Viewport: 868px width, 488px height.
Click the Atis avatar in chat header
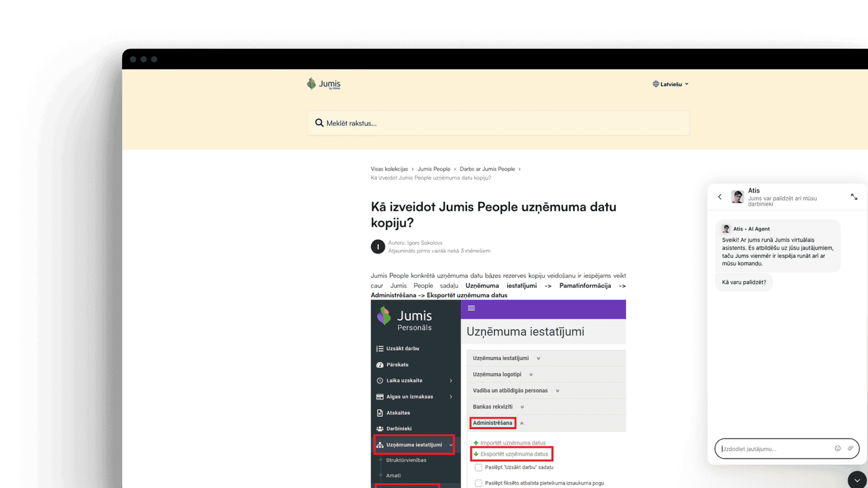(x=738, y=197)
